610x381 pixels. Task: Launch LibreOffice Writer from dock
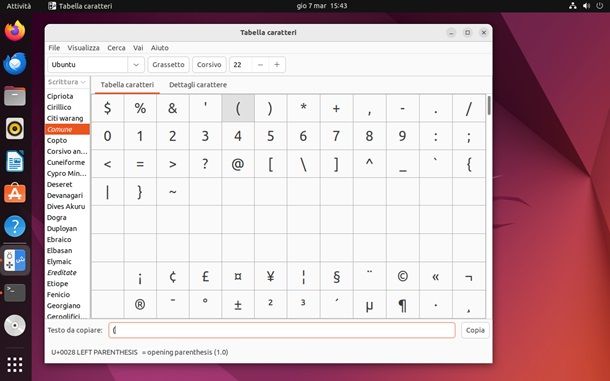pyautogui.click(x=15, y=161)
